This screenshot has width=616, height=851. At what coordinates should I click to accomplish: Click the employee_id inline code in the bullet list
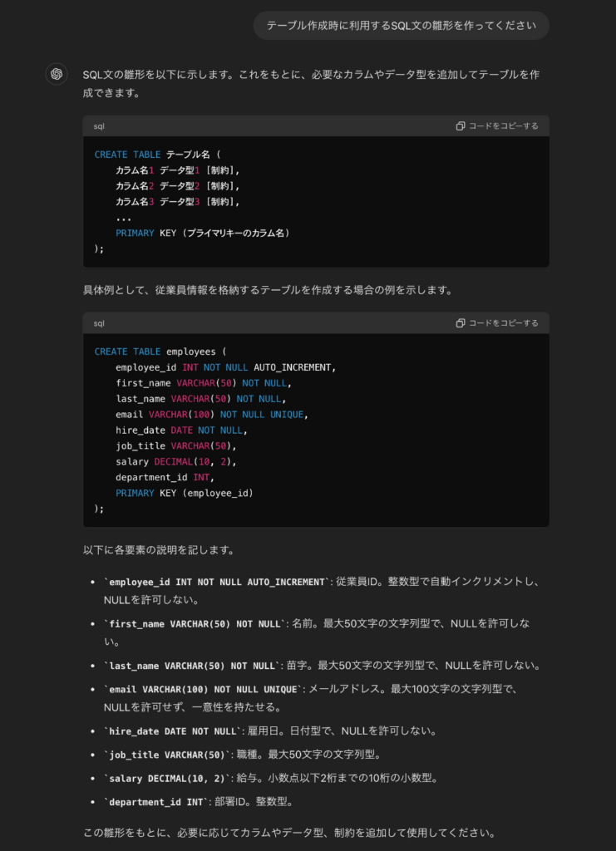(216, 583)
